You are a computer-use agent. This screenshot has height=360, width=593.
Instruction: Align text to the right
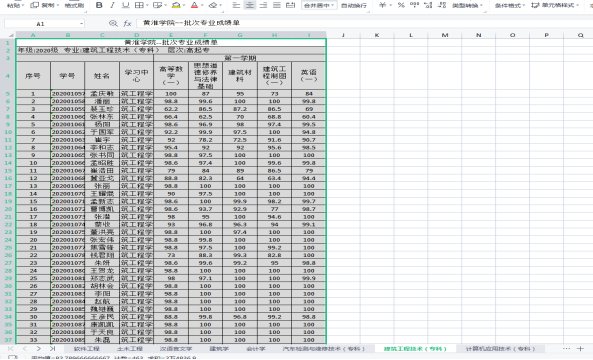tap(263, 5)
